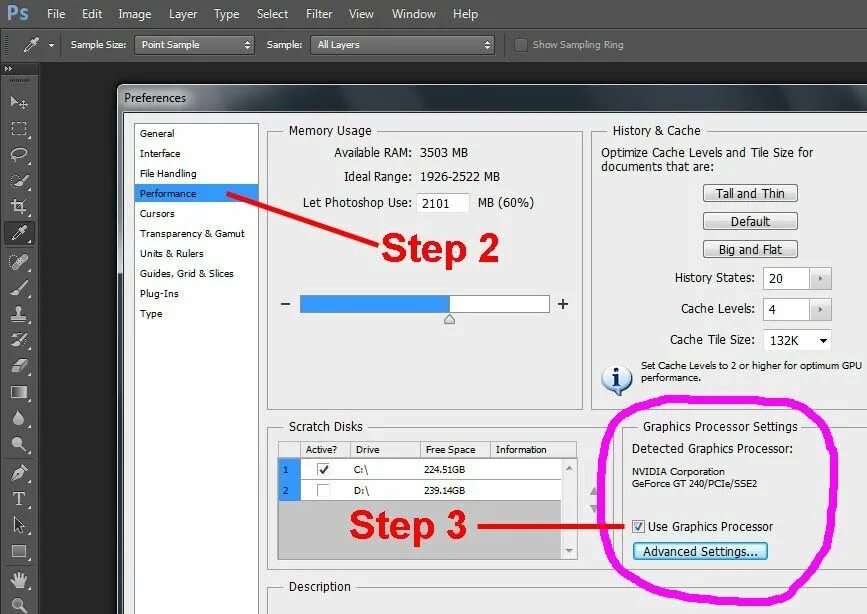Select the Rectangular Marquee tool
Viewport: 867px width, 614px height.
point(19,129)
